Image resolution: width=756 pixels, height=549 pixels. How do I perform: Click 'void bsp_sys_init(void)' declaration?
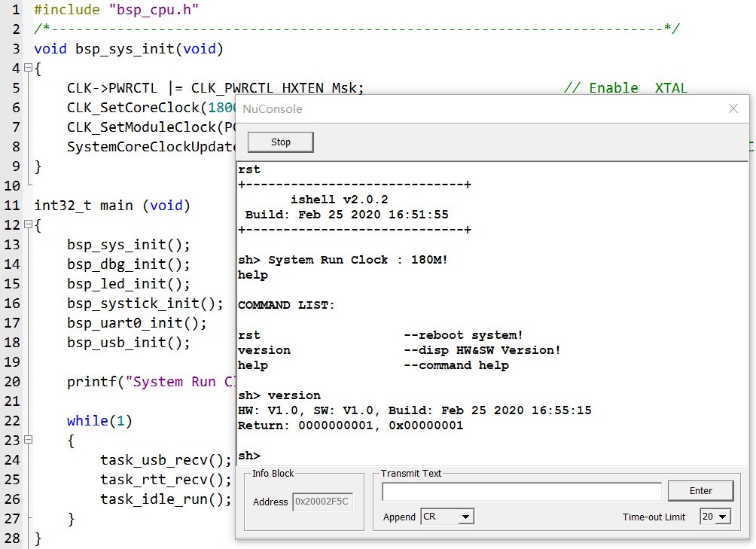click(x=129, y=49)
